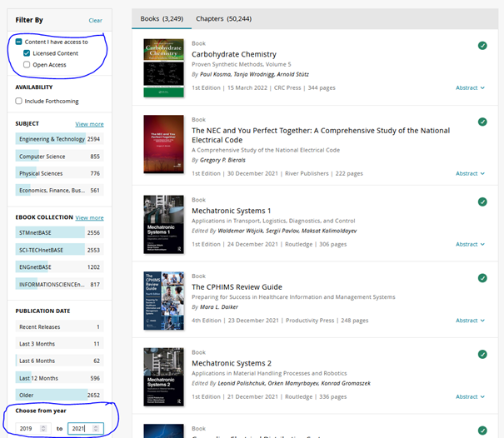
Task: Click author Gregory P. Bierals
Action: click(x=222, y=160)
